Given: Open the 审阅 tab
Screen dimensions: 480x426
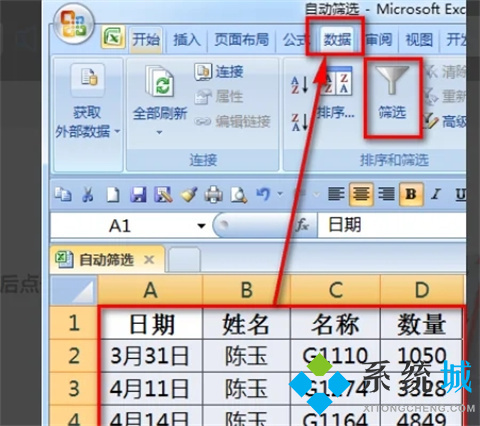Looking at the screenshot, I should [x=379, y=40].
